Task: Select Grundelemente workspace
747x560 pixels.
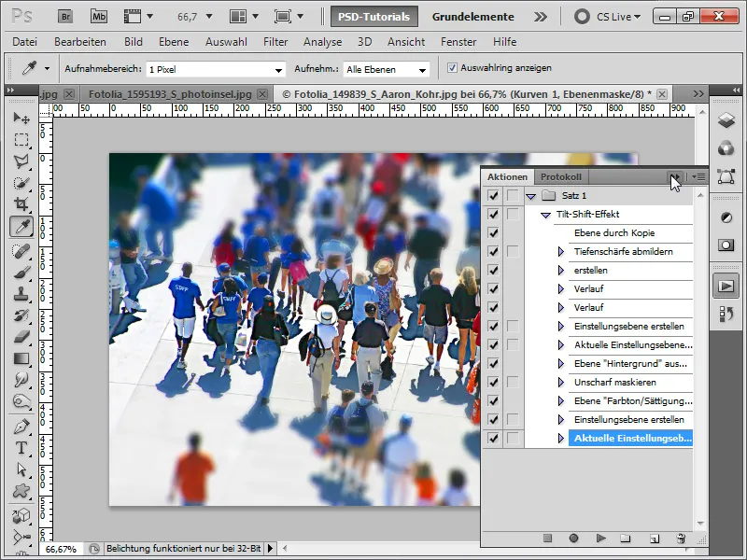Action: tap(473, 17)
